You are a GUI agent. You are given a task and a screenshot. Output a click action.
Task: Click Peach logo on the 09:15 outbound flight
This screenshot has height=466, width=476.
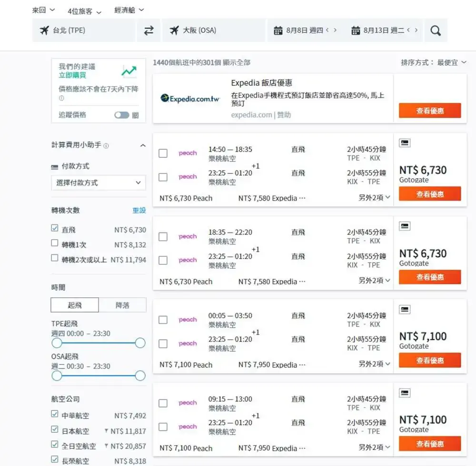(x=188, y=403)
